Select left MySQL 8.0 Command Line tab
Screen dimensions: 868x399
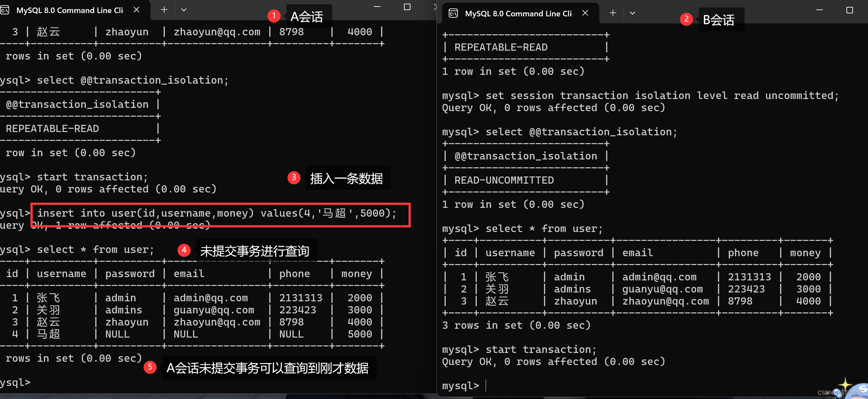(70, 10)
